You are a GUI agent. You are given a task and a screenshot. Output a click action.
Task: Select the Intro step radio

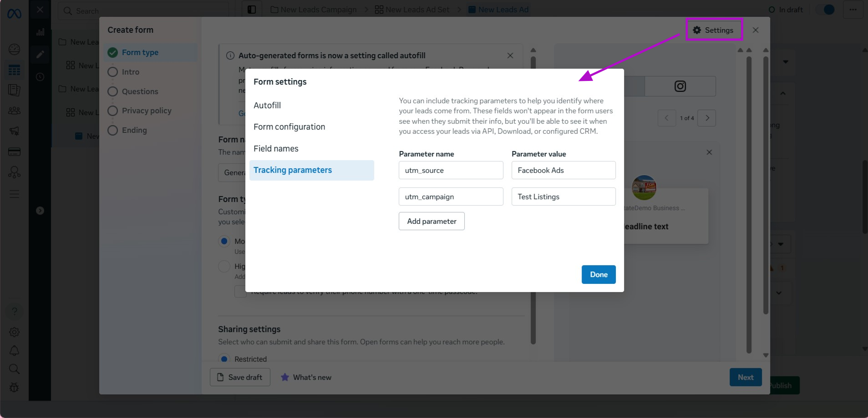click(113, 72)
